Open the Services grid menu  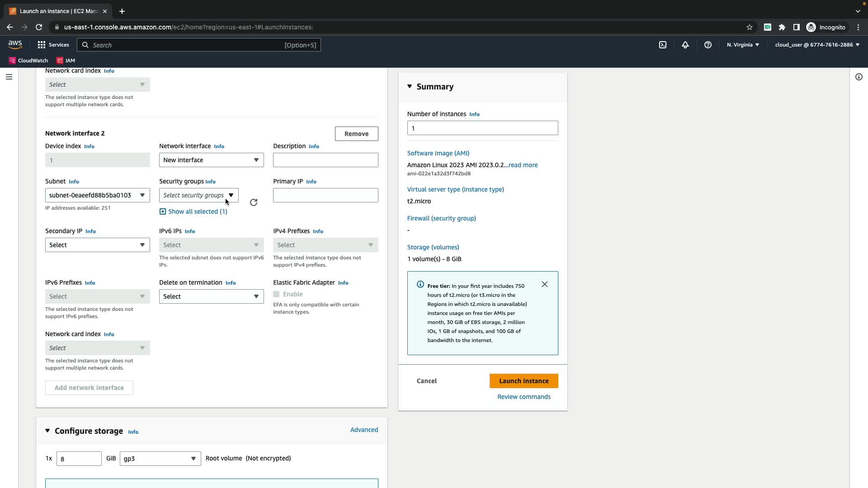53,45
